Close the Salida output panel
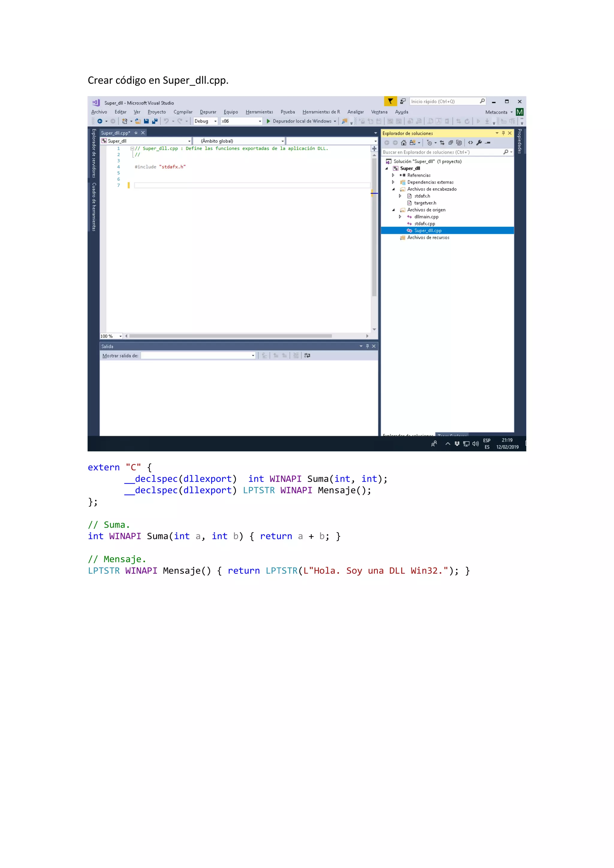This screenshot has height=868, width=614. (x=374, y=346)
